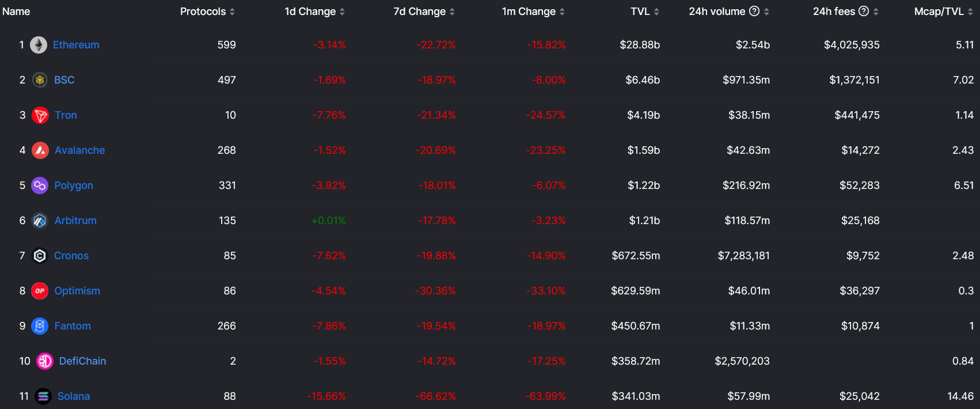Sort by 1d Change column arrows
This screenshot has width=980, height=409.
click(x=342, y=12)
